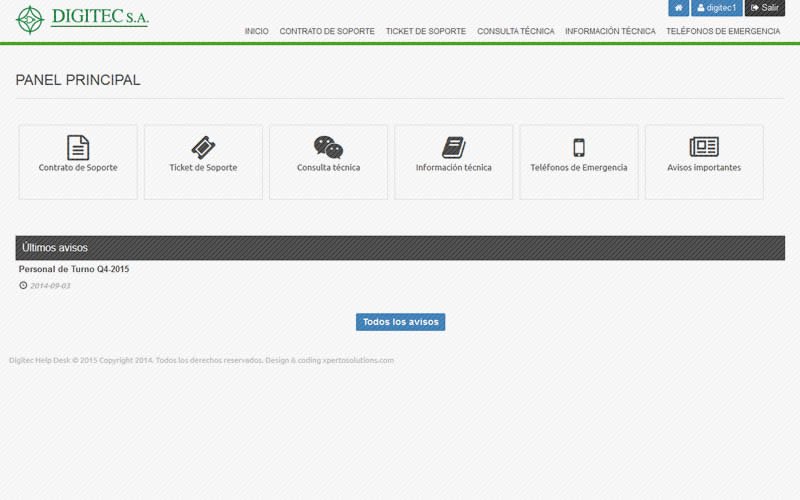Navigate to CONSULTA TÉCNICA menu item

(515, 32)
